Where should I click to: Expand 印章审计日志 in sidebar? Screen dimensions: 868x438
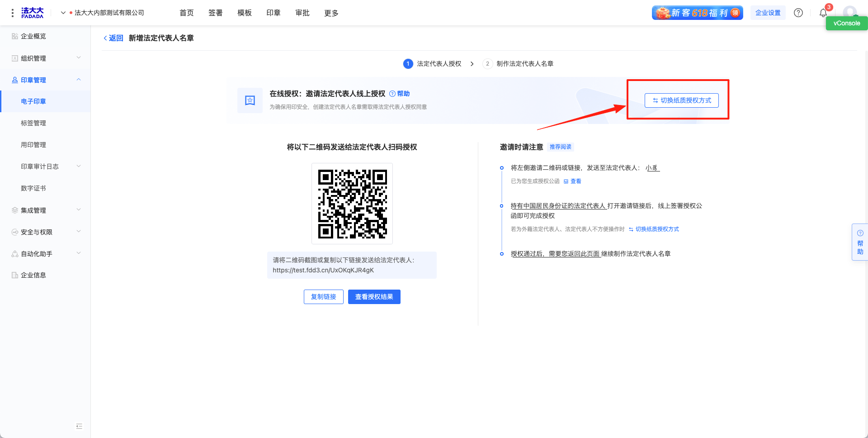tap(45, 167)
